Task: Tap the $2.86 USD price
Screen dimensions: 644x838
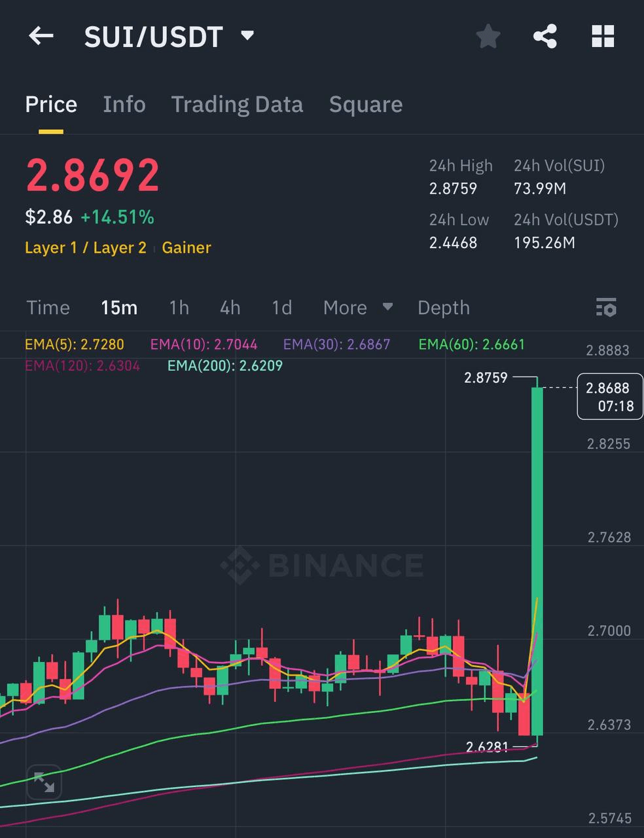Action: pos(48,217)
